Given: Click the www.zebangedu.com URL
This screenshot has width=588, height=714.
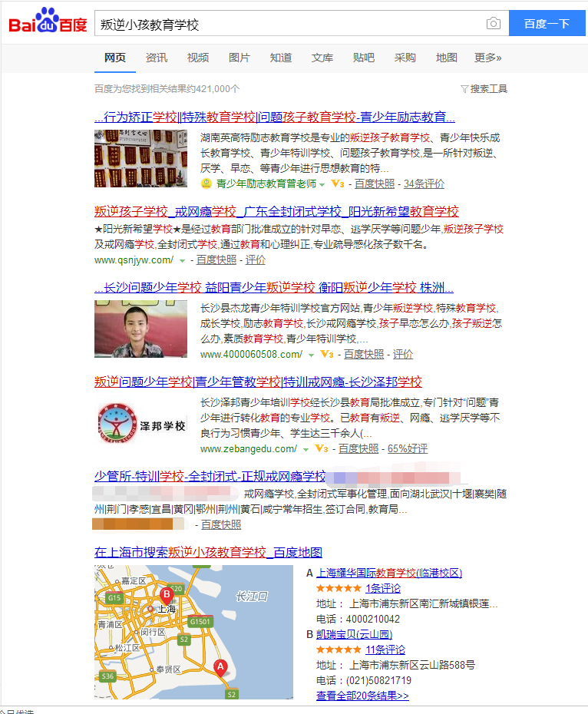Looking at the screenshot, I should [x=249, y=449].
